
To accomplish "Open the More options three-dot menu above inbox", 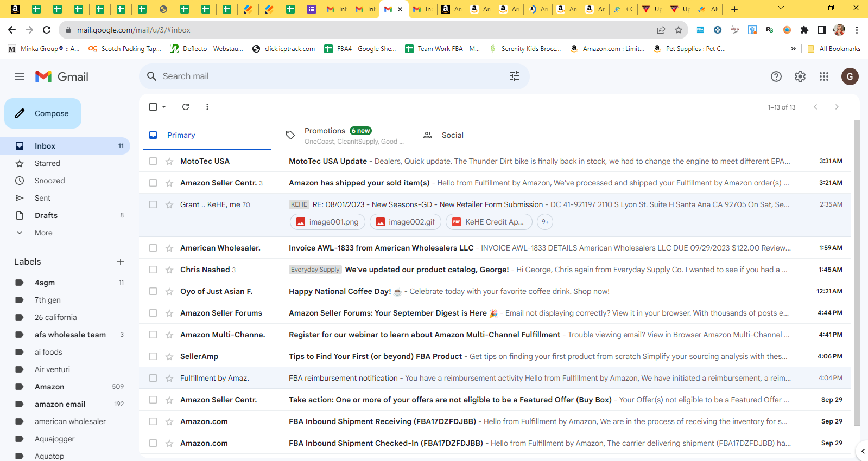I will (207, 107).
